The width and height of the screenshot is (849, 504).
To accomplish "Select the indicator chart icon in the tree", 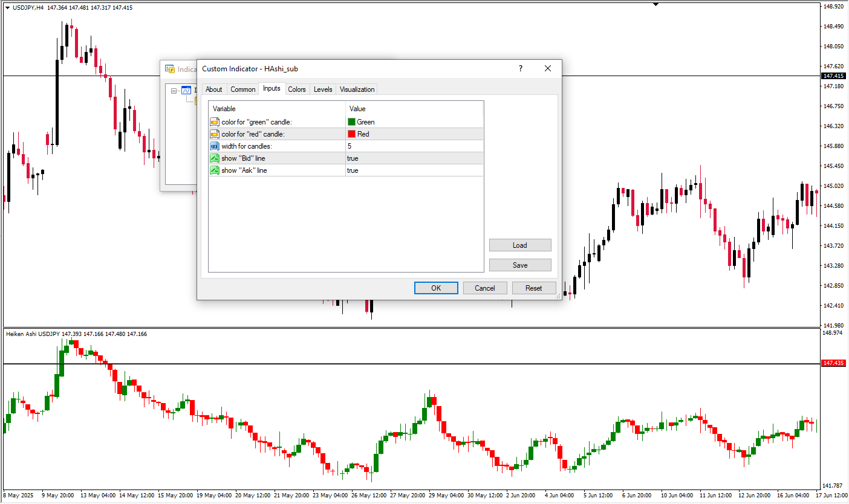I will [186, 91].
